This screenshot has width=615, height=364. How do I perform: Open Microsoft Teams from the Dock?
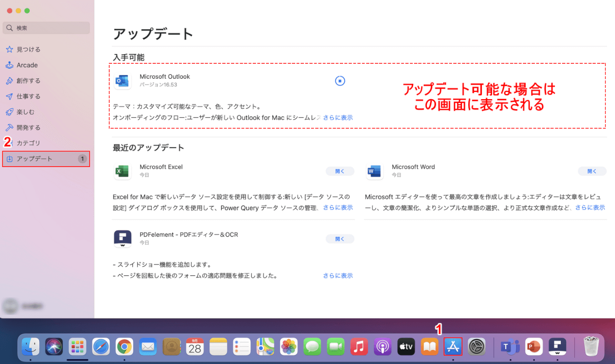coord(510,347)
